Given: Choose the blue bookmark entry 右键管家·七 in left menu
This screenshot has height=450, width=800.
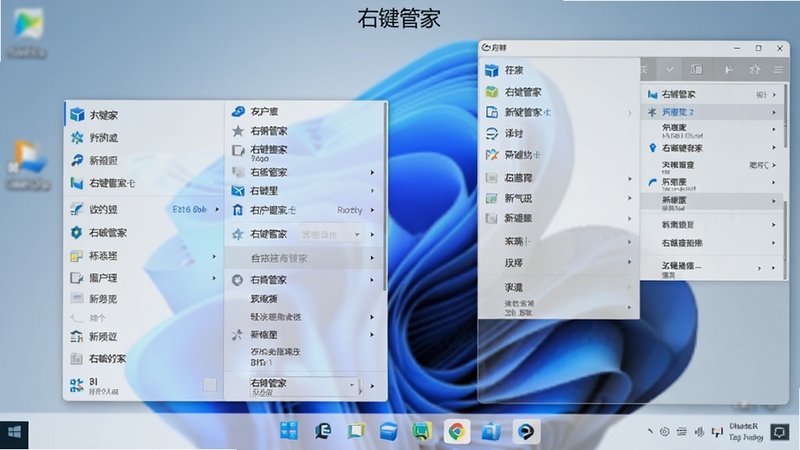Looking at the screenshot, I should pos(145,183).
